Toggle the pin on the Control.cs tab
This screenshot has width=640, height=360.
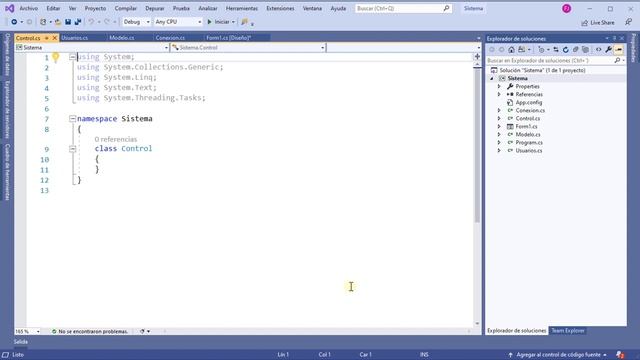point(47,38)
